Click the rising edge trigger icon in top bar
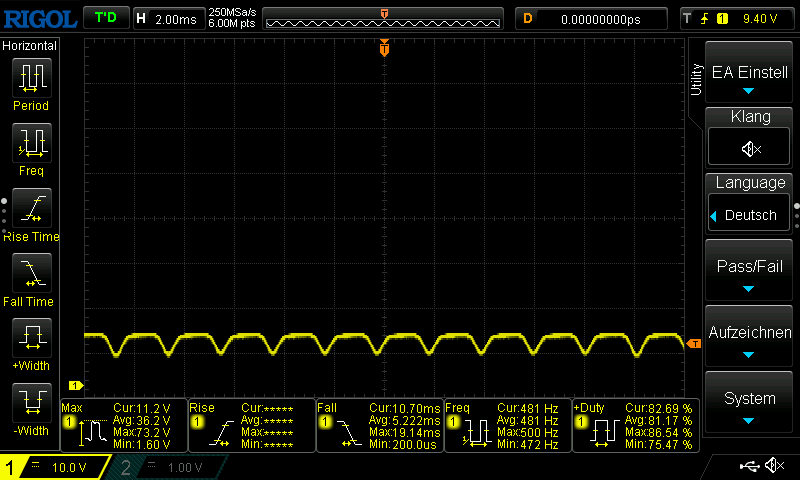800x480 pixels. [705, 19]
